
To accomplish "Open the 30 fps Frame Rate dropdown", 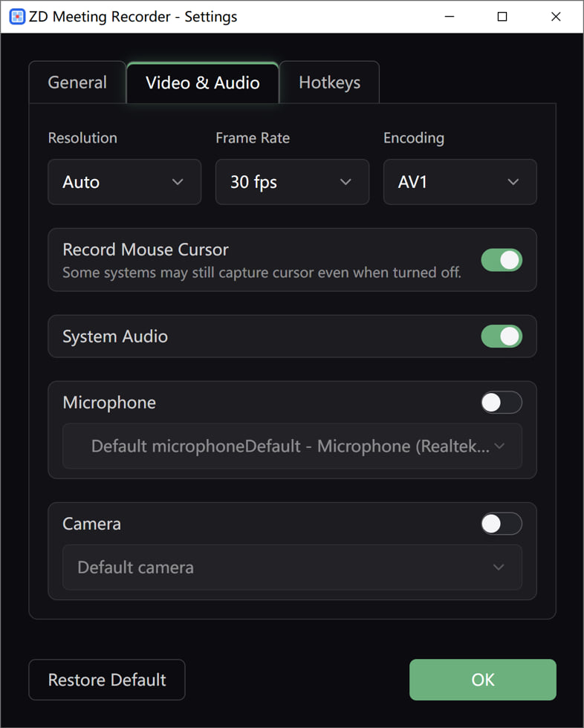I will point(292,182).
